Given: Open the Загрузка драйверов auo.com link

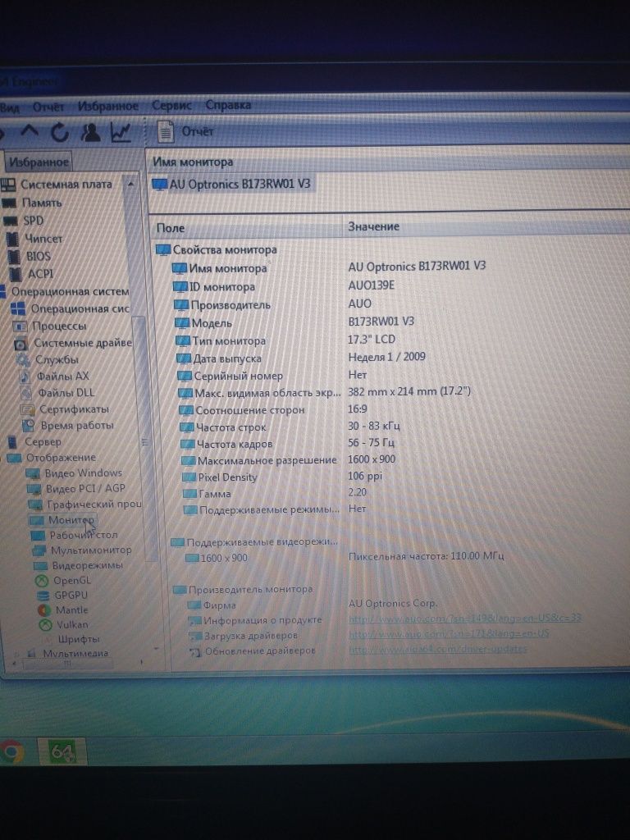Looking at the screenshot, I should point(449,633).
